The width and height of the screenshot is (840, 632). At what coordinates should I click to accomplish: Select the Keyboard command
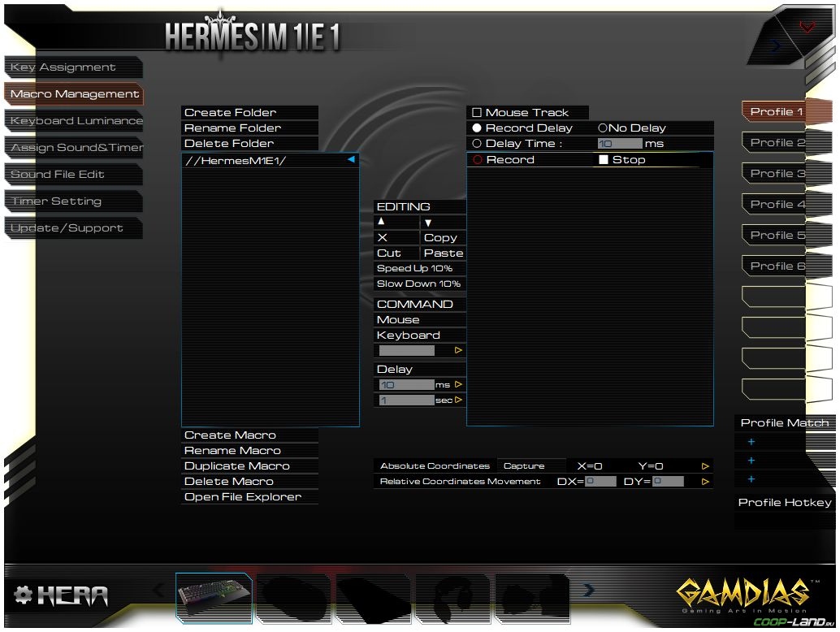(x=420, y=335)
